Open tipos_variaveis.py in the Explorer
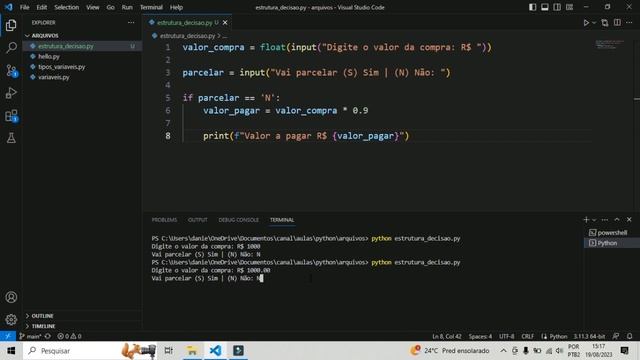640x360 pixels. (82, 67)
